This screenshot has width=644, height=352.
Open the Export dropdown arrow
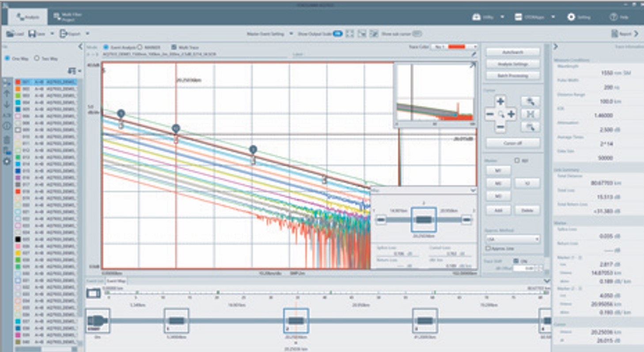87,34
